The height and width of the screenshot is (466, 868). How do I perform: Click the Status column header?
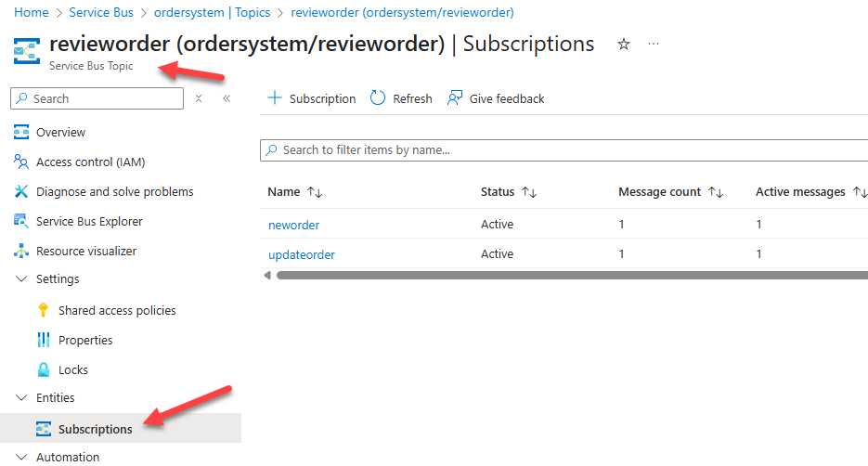coord(497,191)
